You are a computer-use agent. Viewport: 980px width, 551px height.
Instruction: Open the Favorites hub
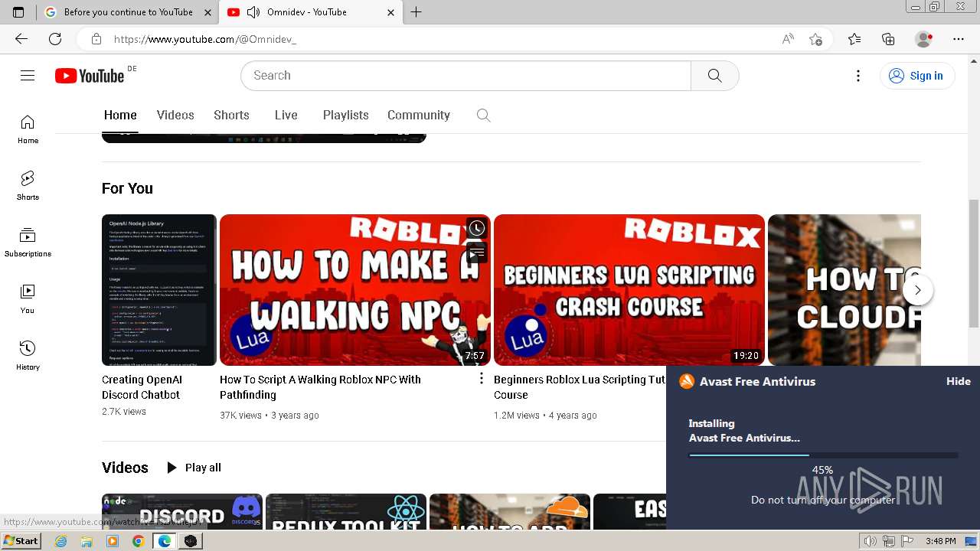coord(854,39)
